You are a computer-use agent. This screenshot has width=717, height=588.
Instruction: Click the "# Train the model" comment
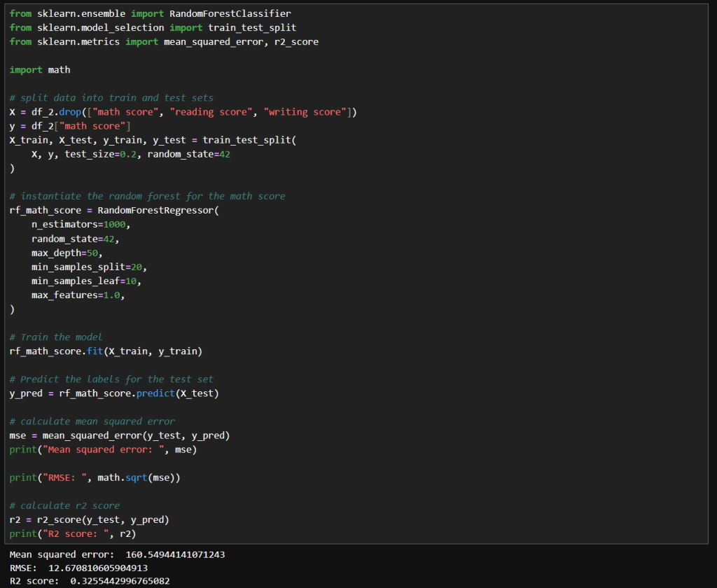(x=56, y=337)
